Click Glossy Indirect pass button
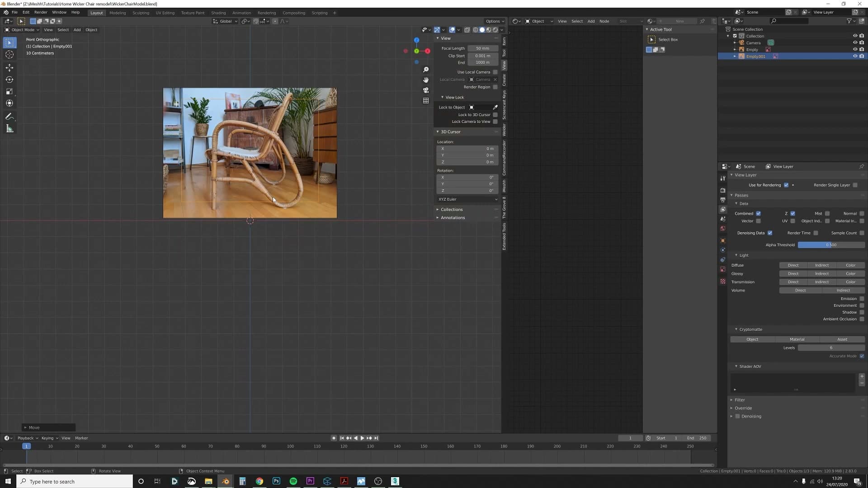Image resolution: width=868 pixels, height=488 pixels. [x=821, y=274]
